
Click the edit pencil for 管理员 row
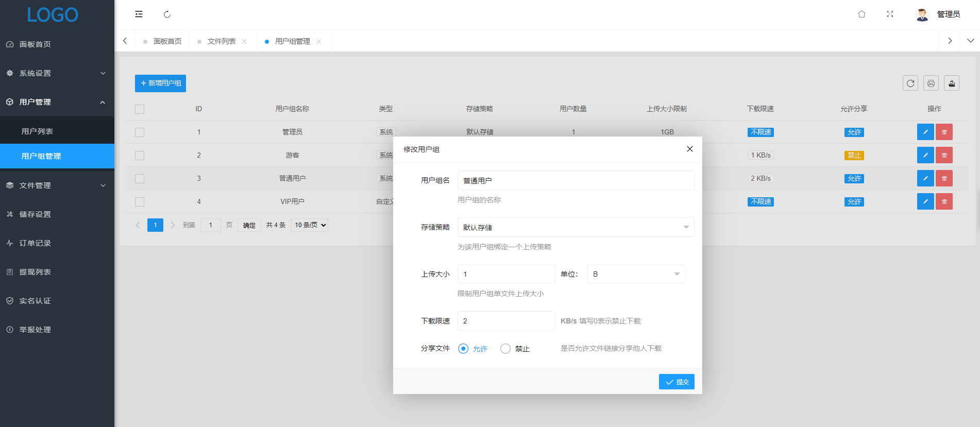point(925,132)
